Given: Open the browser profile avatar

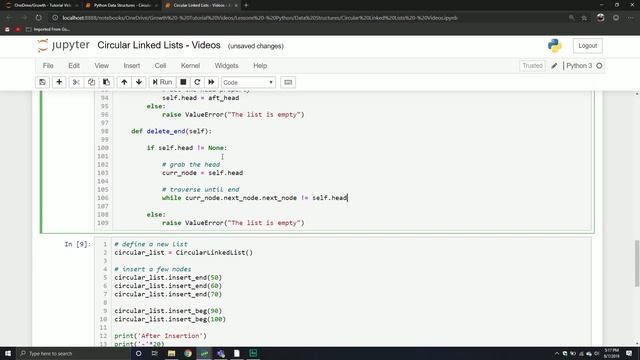Looking at the screenshot, I should point(600,18).
